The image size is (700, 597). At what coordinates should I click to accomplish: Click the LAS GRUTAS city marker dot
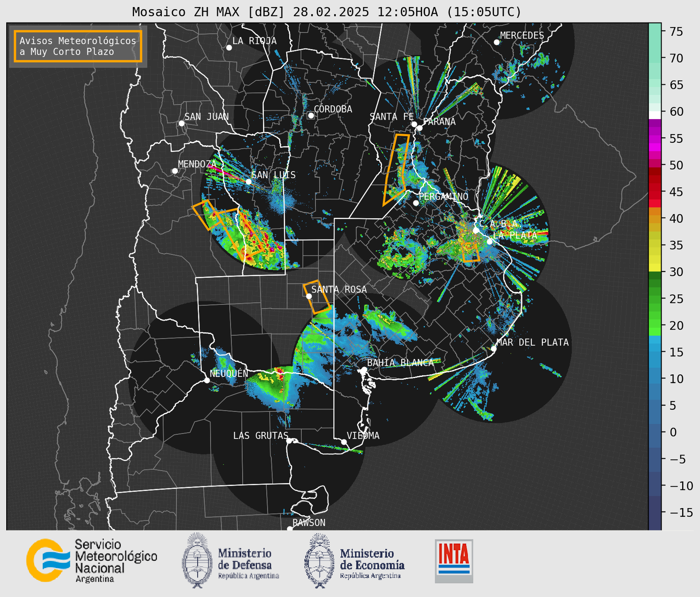289,441
